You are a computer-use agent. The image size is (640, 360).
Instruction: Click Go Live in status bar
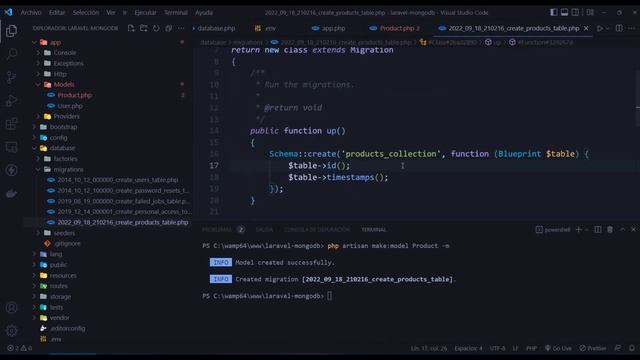click(x=558, y=348)
